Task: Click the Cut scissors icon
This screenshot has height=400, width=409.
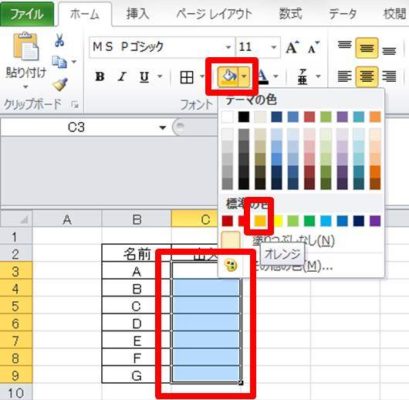Action: coord(60,40)
